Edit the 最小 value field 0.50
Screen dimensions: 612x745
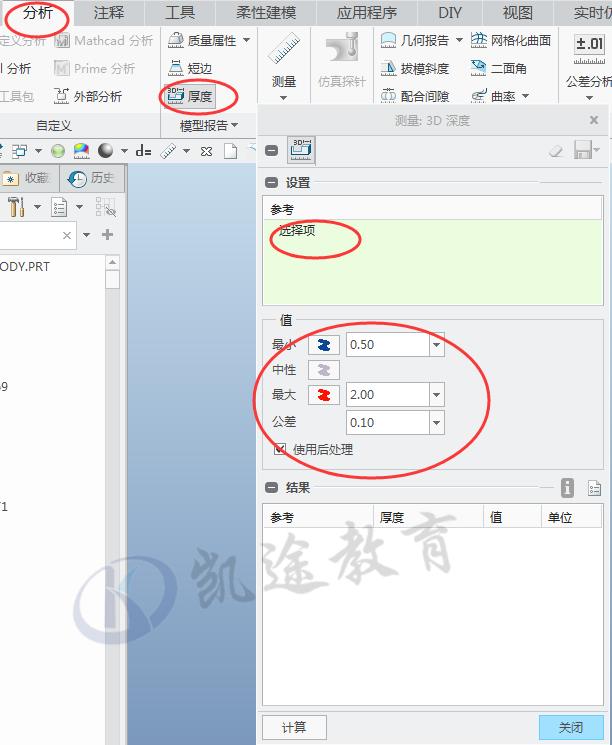[388, 344]
